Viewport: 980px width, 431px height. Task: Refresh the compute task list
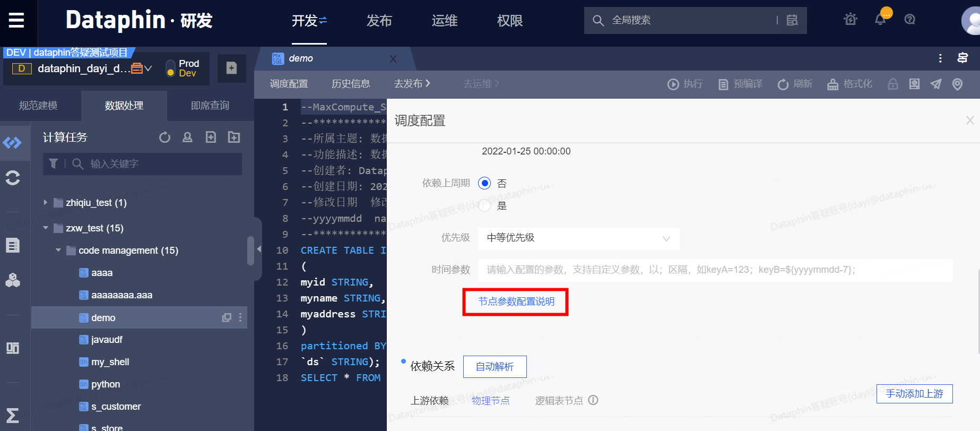click(x=165, y=137)
